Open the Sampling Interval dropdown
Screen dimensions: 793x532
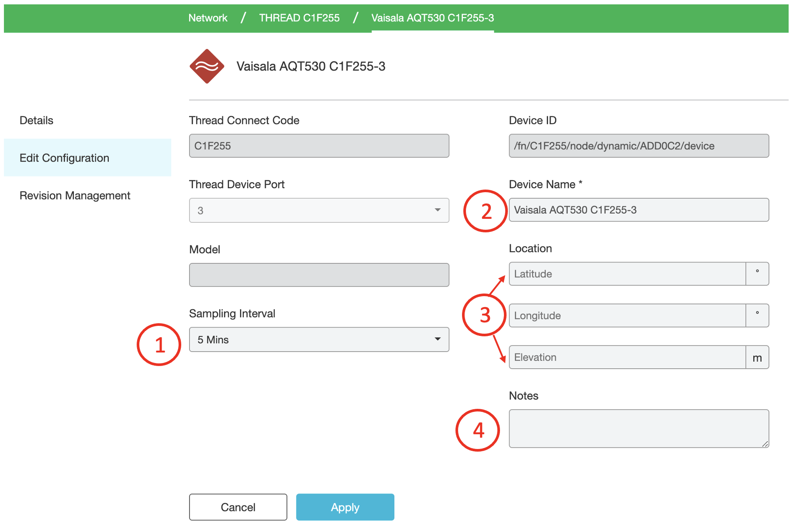pos(319,339)
